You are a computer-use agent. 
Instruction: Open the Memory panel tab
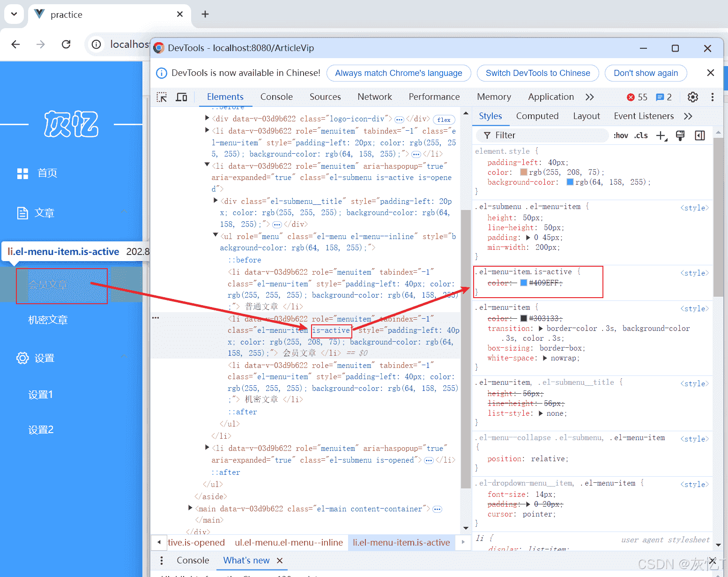click(494, 97)
